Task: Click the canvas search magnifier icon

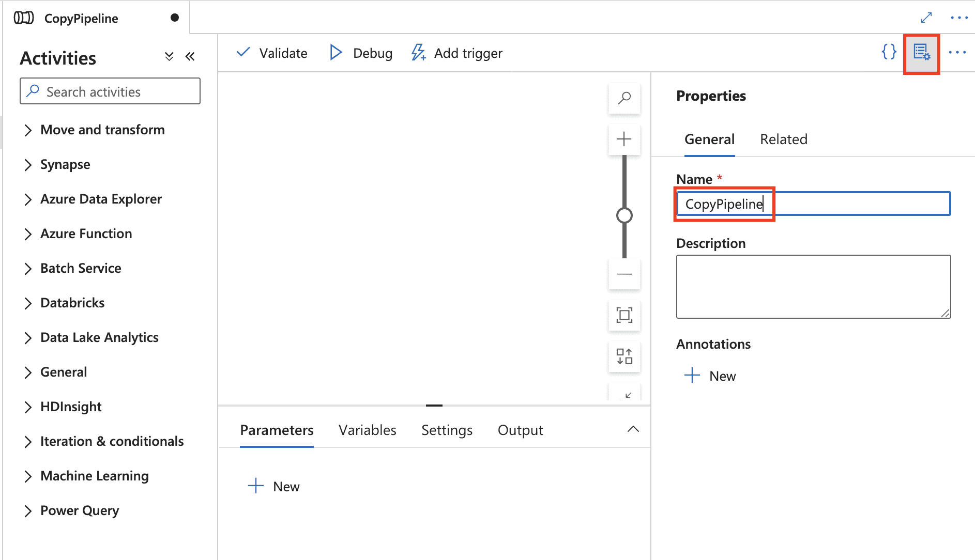Action: 624,98
